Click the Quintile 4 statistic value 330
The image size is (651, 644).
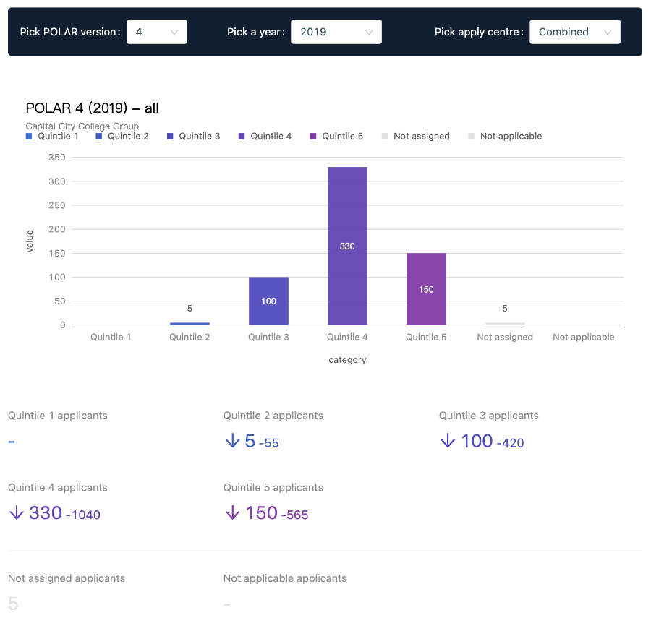pos(46,513)
